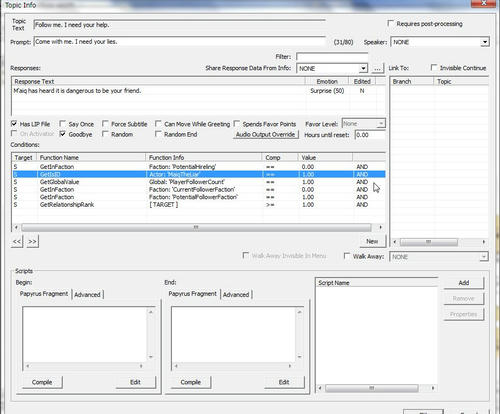The width and height of the screenshot is (500, 414).
Task: Click the previous info '<<' button
Action: tap(17, 241)
